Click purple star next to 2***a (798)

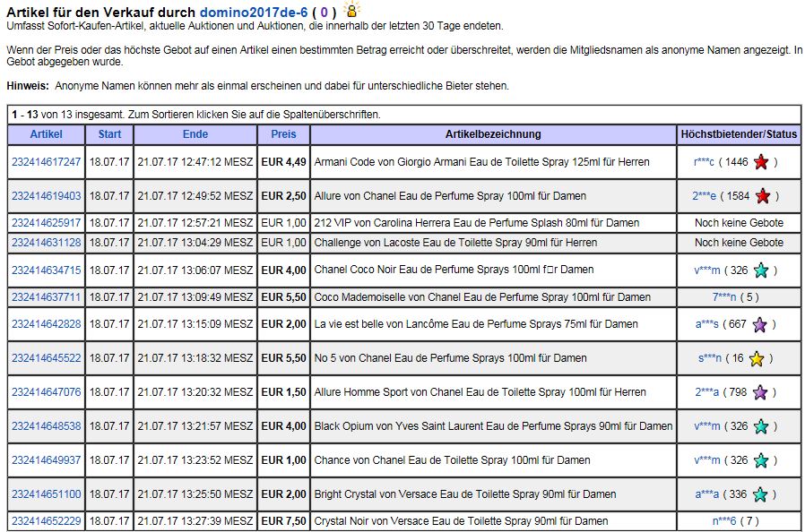[x=760, y=392]
